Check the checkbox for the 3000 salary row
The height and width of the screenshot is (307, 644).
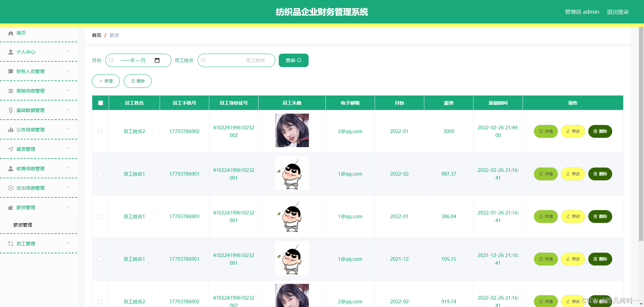point(100,131)
